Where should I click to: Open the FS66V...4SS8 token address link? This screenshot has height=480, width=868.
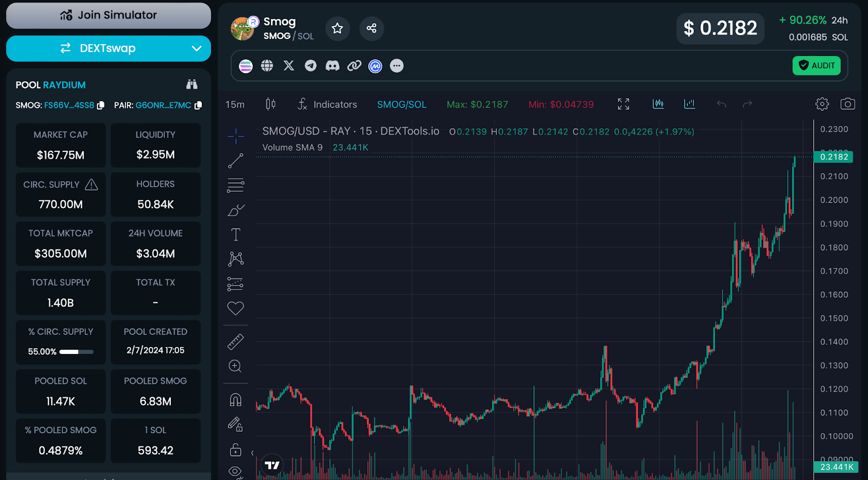pos(69,105)
